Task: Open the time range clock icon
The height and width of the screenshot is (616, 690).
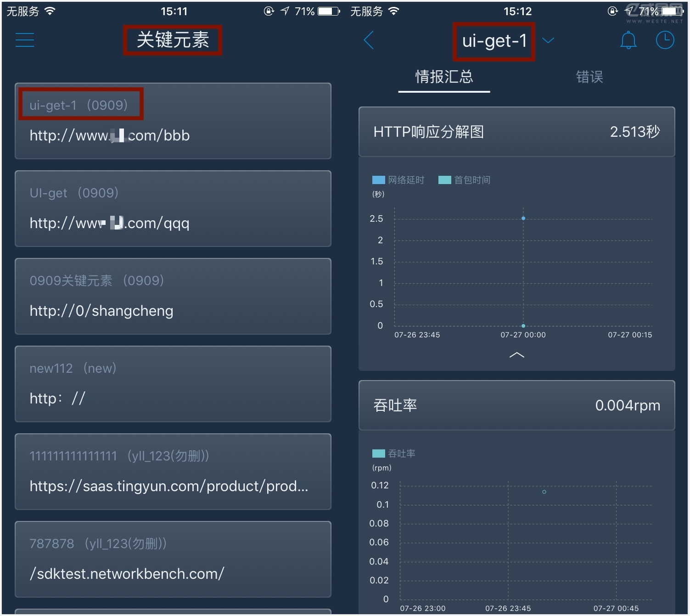Action: 664,40
